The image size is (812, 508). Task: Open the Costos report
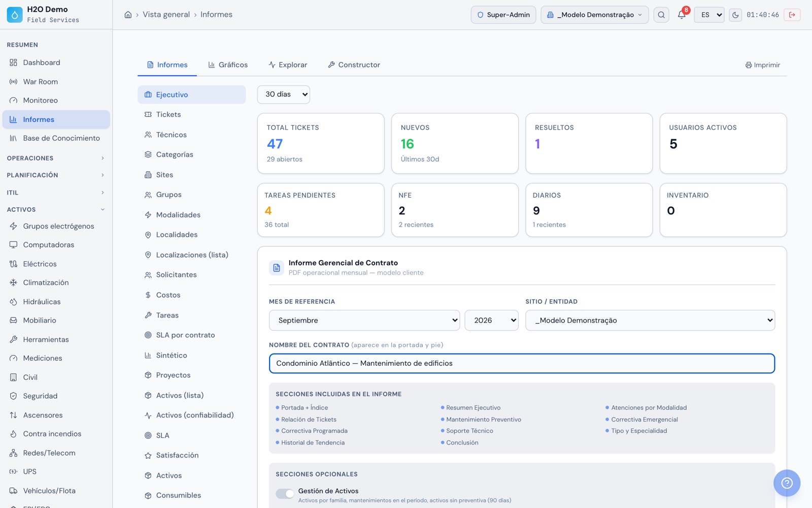[x=192, y=295]
